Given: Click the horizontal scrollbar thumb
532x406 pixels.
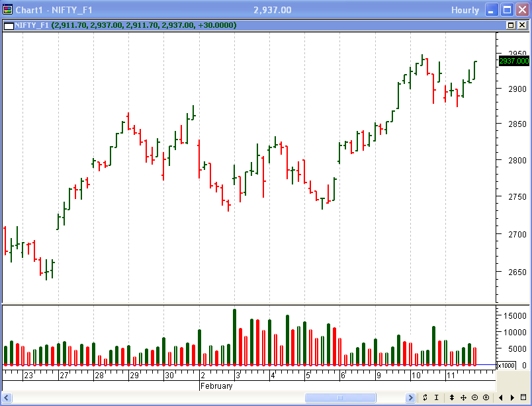Looking at the screenshot, I should click(x=340, y=397).
